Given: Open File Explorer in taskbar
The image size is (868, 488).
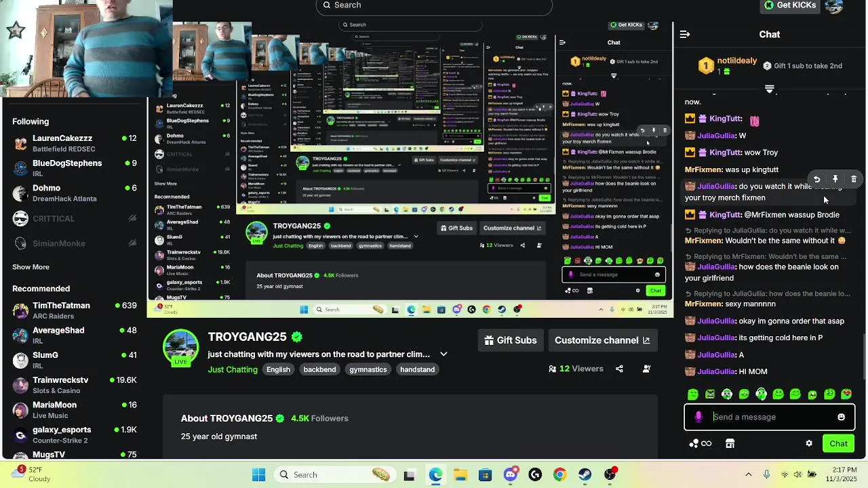Looking at the screenshot, I should (460, 474).
